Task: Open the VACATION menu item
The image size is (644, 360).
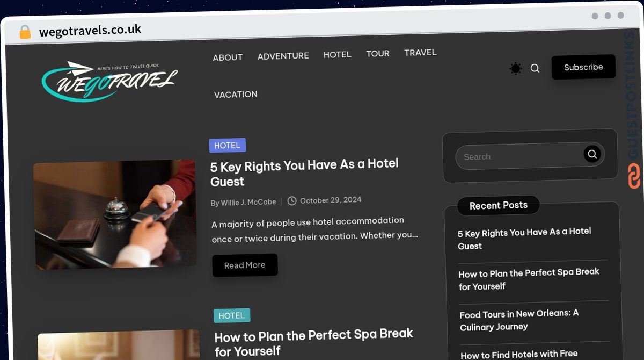Action: (236, 95)
